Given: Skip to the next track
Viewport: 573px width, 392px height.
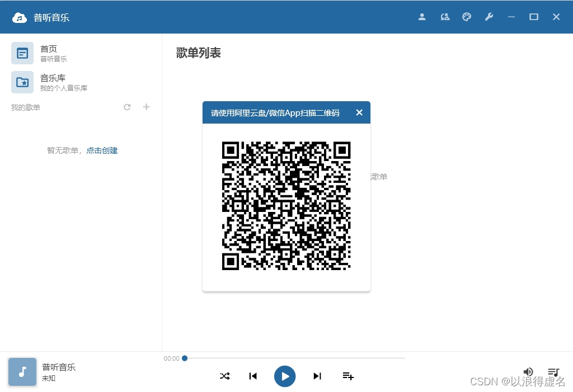Looking at the screenshot, I should click(317, 376).
